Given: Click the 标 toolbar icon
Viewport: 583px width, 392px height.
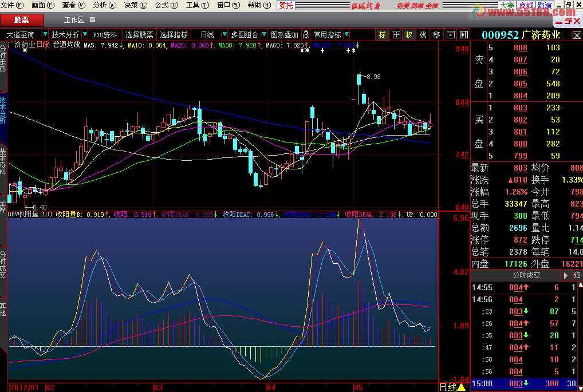Looking at the screenshot, I should 382,35.
